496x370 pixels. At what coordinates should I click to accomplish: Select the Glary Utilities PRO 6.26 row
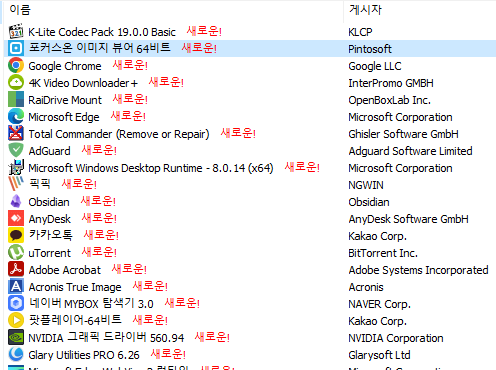coord(250,355)
